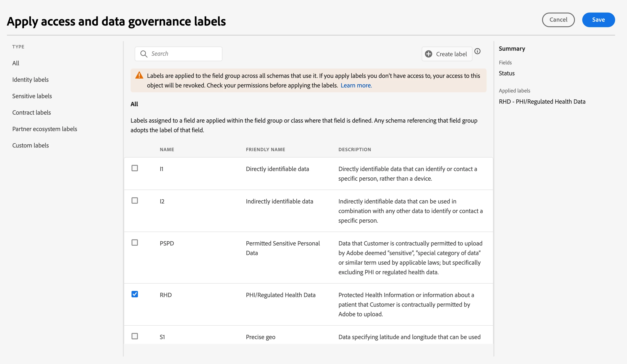
Task: Click the magnifying glass search icon
Action: click(144, 54)
